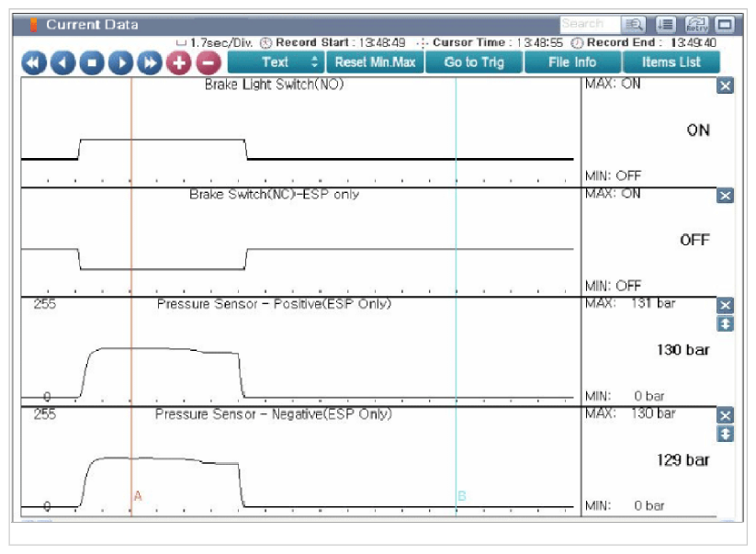Click the MAX: 131 bar reading
The image size is (756, 554).
pos(630,303)
